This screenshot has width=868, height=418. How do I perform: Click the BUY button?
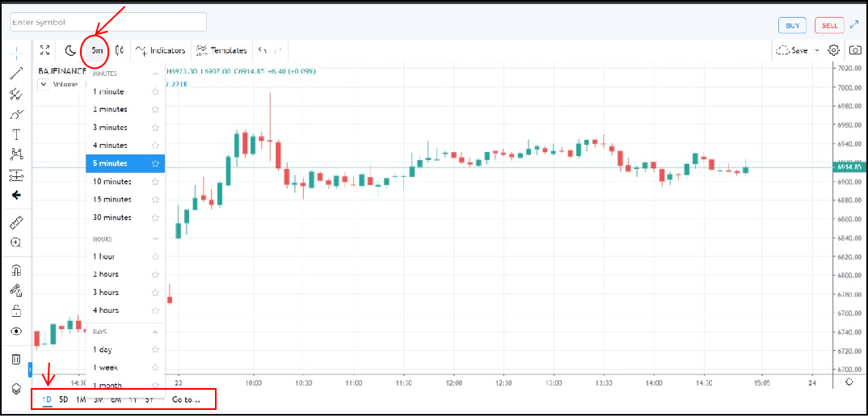coord(792,25)
